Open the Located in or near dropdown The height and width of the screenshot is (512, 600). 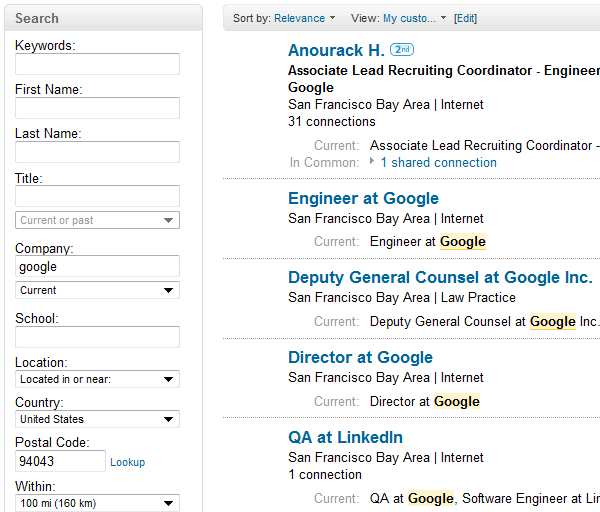97,379
